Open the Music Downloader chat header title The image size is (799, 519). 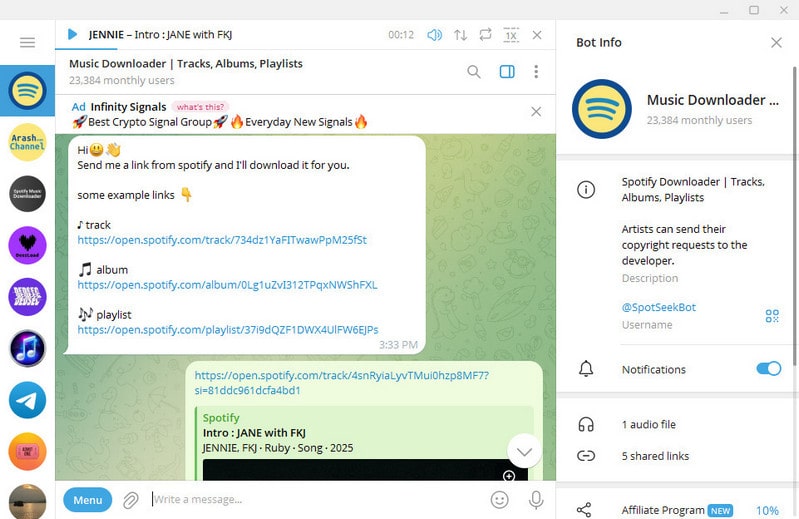(x=186, y=64)
